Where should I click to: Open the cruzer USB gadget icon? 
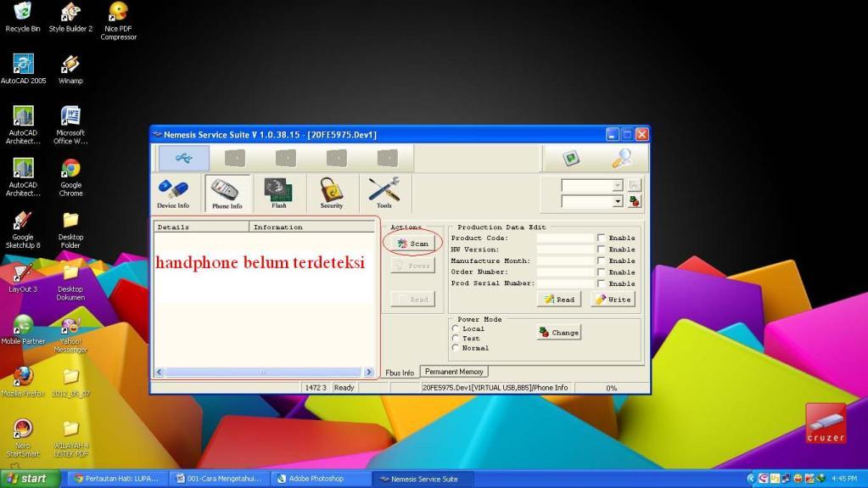pyautogui.click(x=826, y=423)
